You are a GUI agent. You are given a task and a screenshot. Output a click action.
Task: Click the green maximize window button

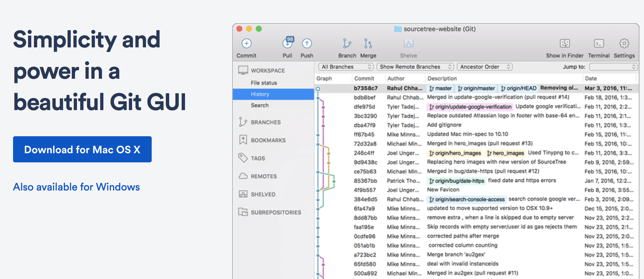259,29
